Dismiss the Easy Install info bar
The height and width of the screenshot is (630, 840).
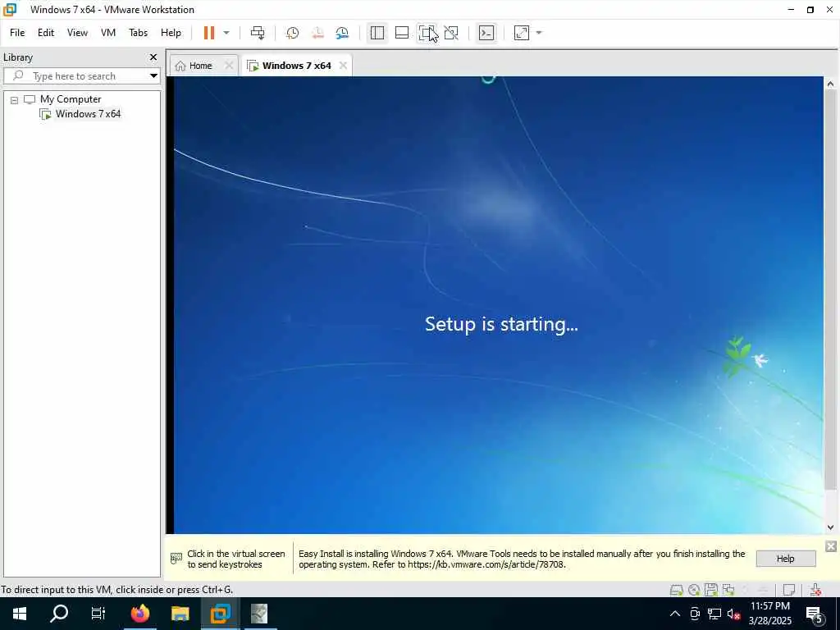tap(831, 546)
